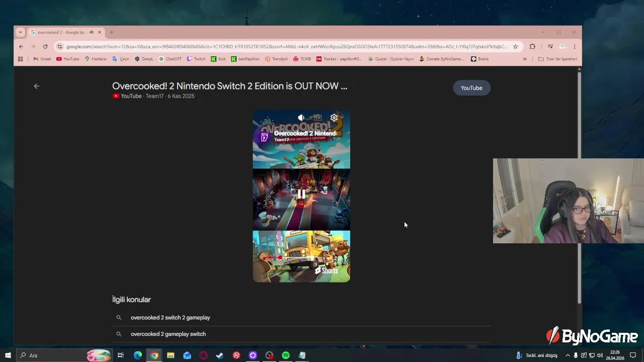Screen dimensions: 644x362
Task: Open the ChatGPT bookmark
Action: pos(170,59)
